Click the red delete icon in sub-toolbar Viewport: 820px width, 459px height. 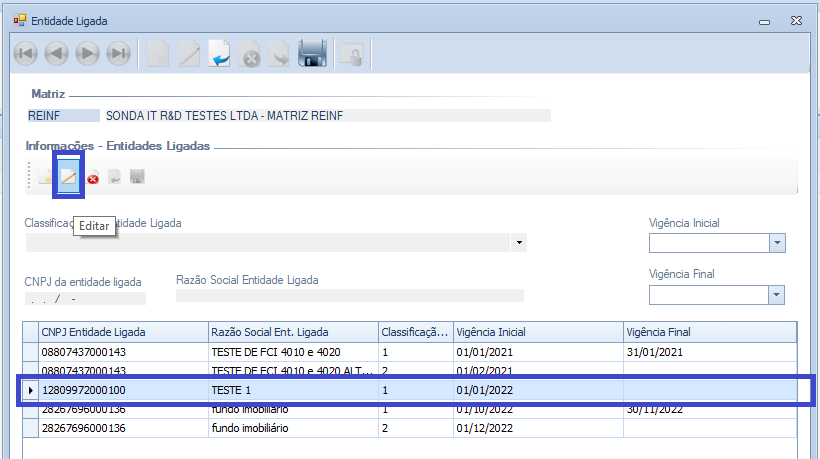click(x=93, y=178)
